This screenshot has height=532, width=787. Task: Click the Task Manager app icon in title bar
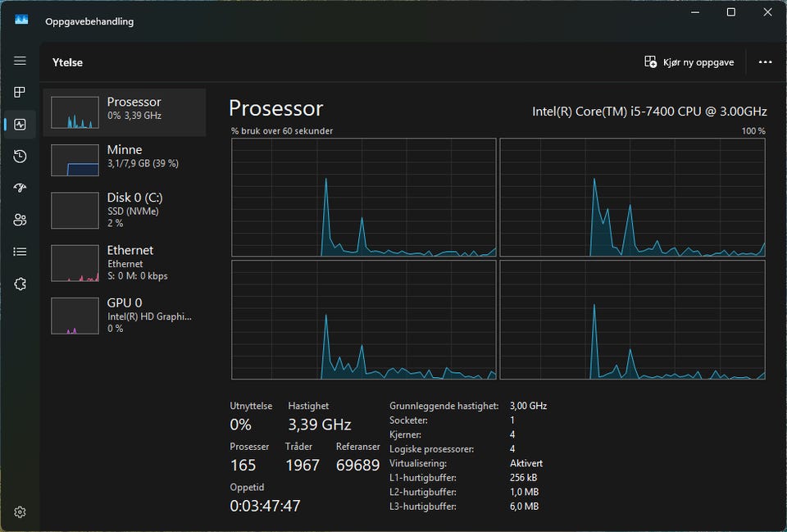click(21, 20)
